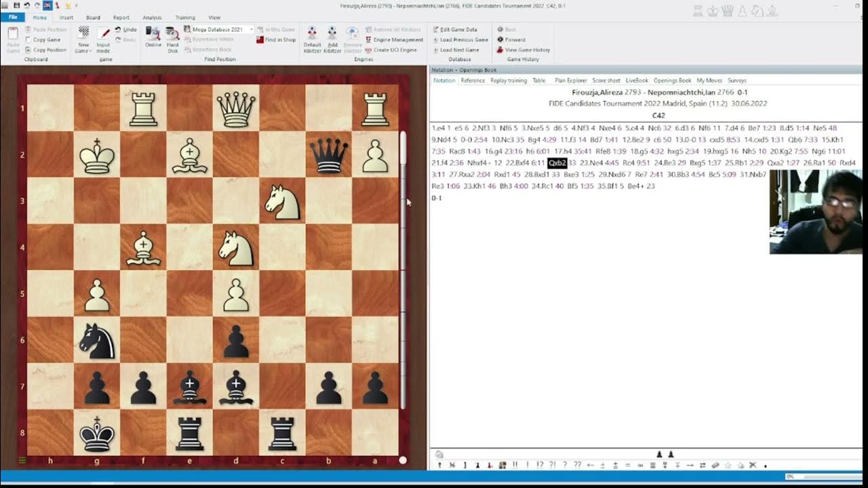The image size is (868, 488).
Task: Click the white queen on d1
Action: [x=236, y=109]
